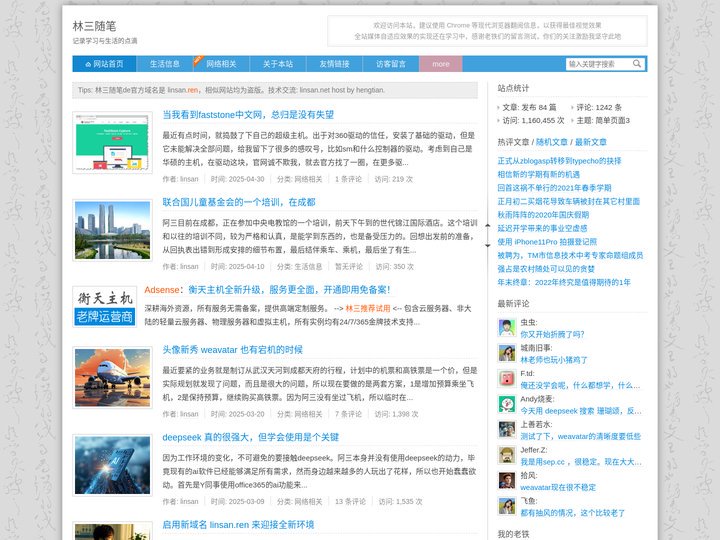This screenshot has height=540, width=720.
Task: Open Andy烧麦 commenter avatar
Action: tap(507, 405)
